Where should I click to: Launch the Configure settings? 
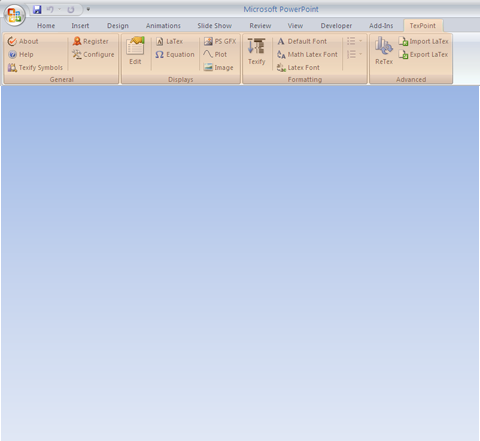pos(93,54)
